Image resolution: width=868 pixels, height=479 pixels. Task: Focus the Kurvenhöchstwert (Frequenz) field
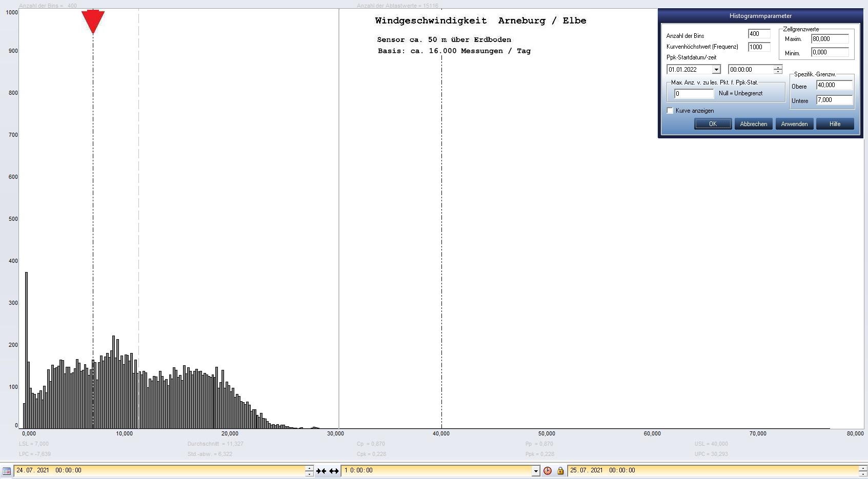(x=759, y=47)
